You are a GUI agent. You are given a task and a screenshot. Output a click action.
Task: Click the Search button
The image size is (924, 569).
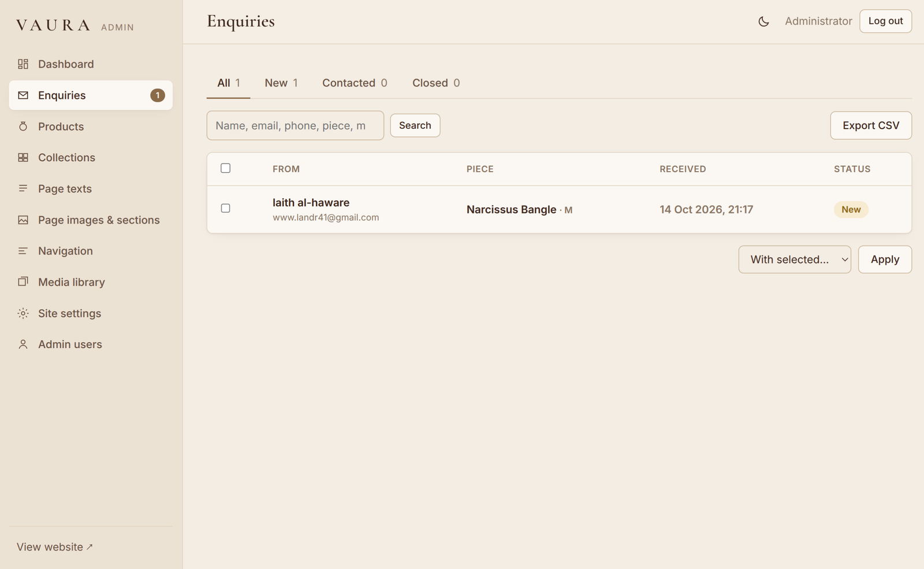tap(415, 125)
